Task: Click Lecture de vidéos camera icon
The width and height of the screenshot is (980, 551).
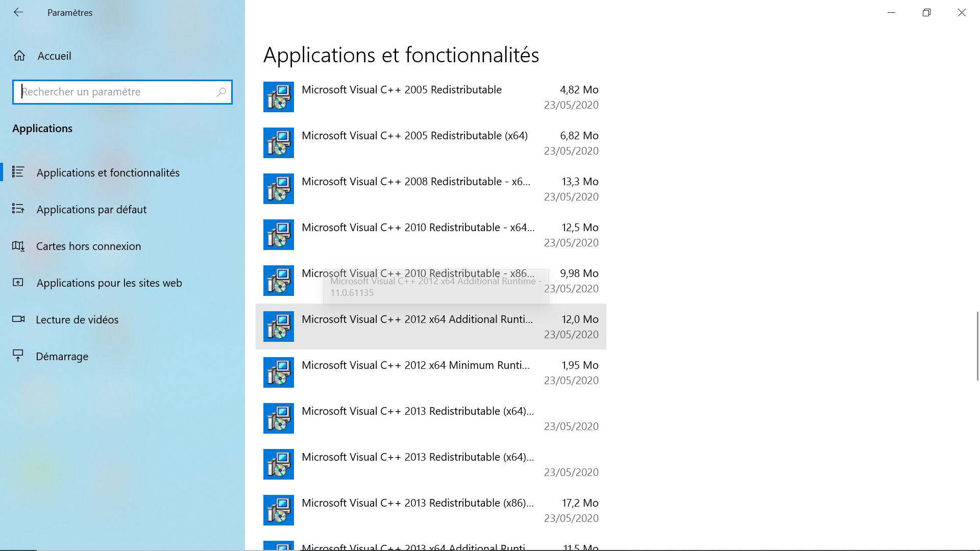Action: click(x=18, y=319)
